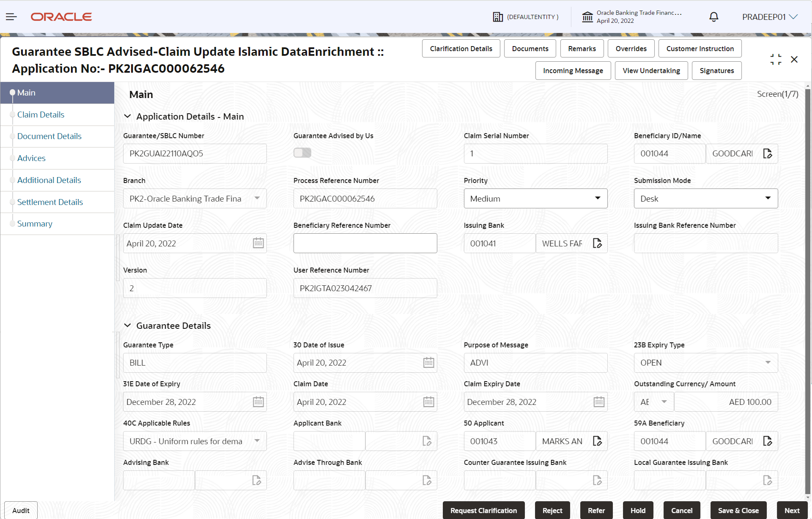This screenshot has height=519, width=812.
Task: Select Claim Details in the sidebar
Action: click(41, 115)
